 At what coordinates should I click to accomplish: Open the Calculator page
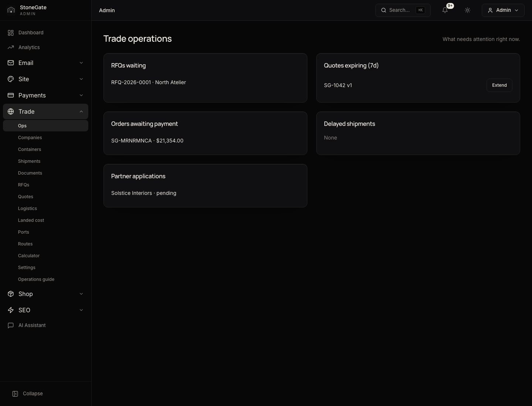(45, 256)
